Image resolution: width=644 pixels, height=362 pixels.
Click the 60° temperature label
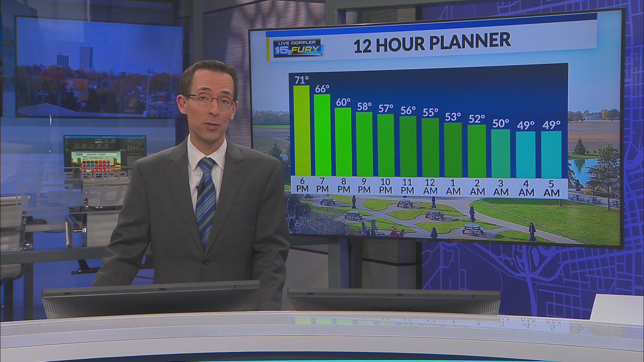coord(343,102)
